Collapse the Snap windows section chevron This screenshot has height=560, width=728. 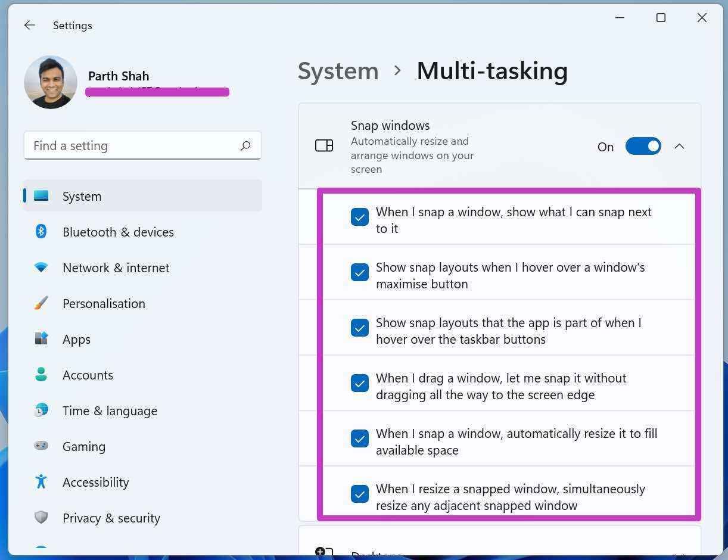[x=680, y=146]
